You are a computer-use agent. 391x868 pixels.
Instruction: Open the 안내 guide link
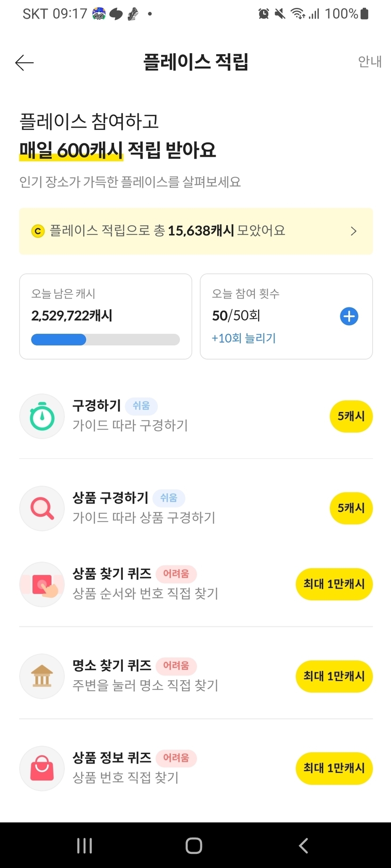(x=370, y=62)
